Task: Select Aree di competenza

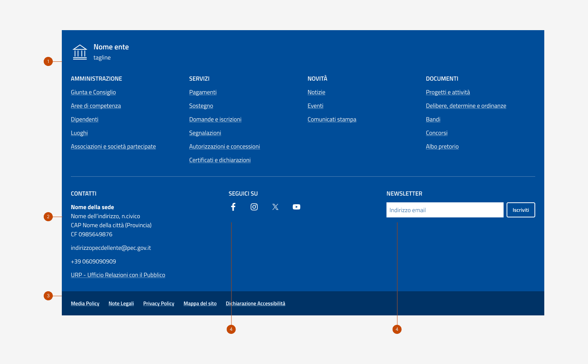Action: coord(96,106)
